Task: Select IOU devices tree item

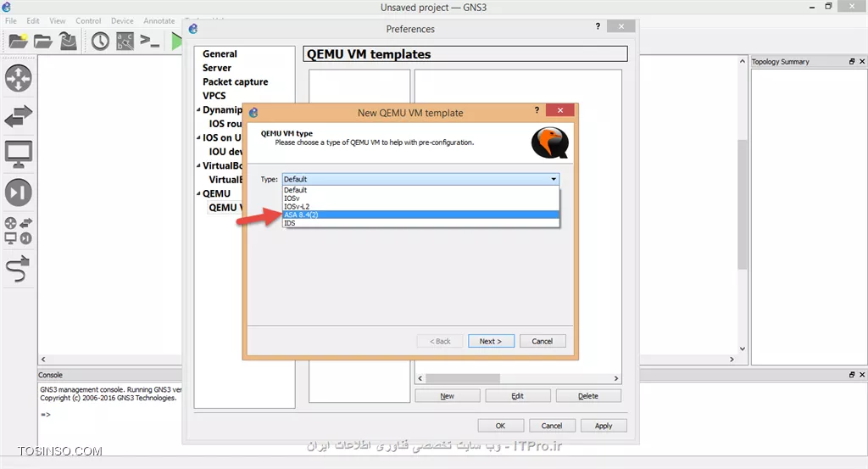Action: pos(225,152)
